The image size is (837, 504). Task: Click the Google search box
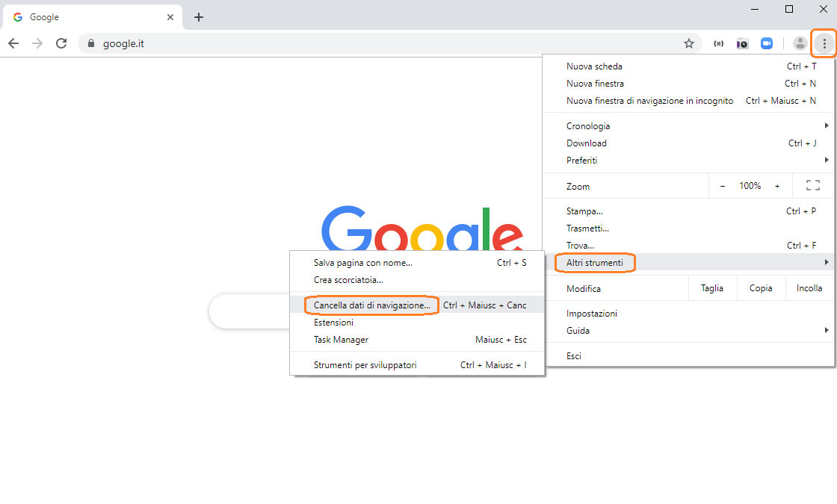pyautogui.click(x=250, y=311)
